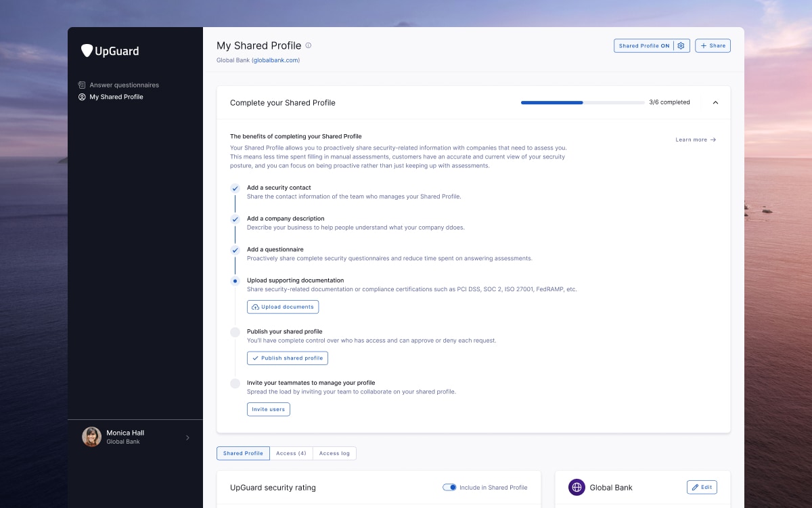Click Monica Hall user name

point(125,433)
